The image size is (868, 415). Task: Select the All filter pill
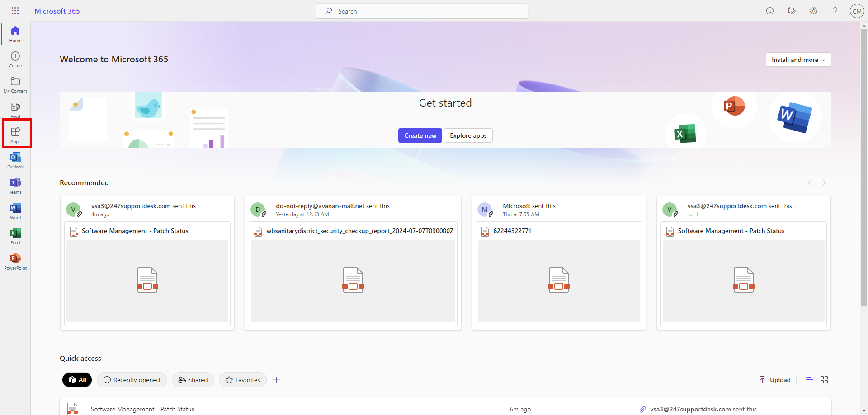(77, 380)
